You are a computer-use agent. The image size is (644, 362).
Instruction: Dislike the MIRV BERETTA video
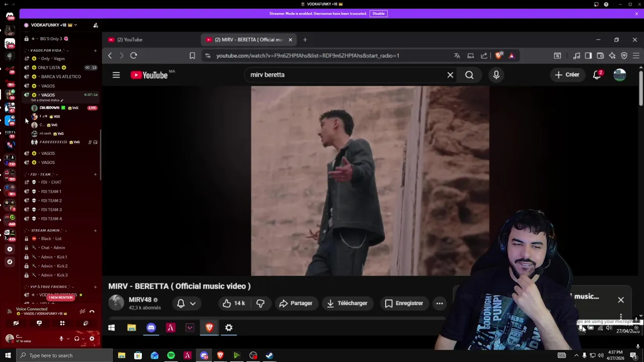pyautogui.click(x=260, y=303)
